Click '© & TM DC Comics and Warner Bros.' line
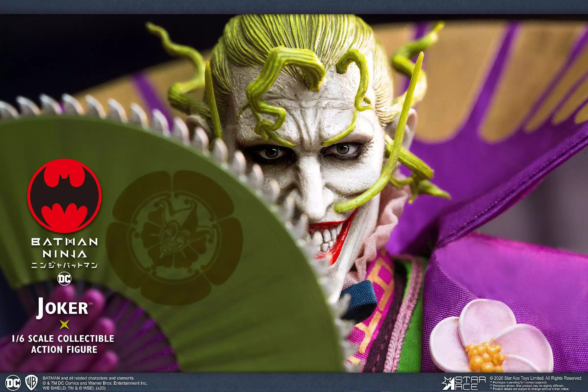This screenshot has width=588, height=392. (95, 383)
